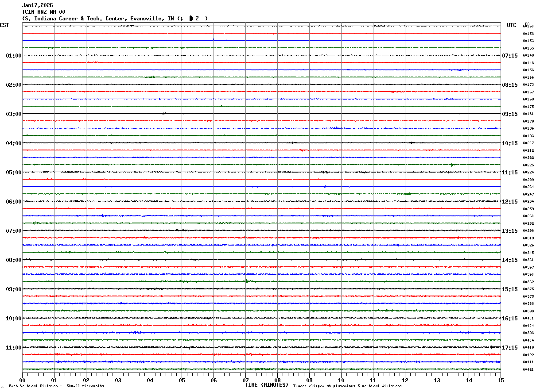Viewport: 536px width, 392px height.
Task: Click the traces clipped footnote text
Action: tap(347, 386)
